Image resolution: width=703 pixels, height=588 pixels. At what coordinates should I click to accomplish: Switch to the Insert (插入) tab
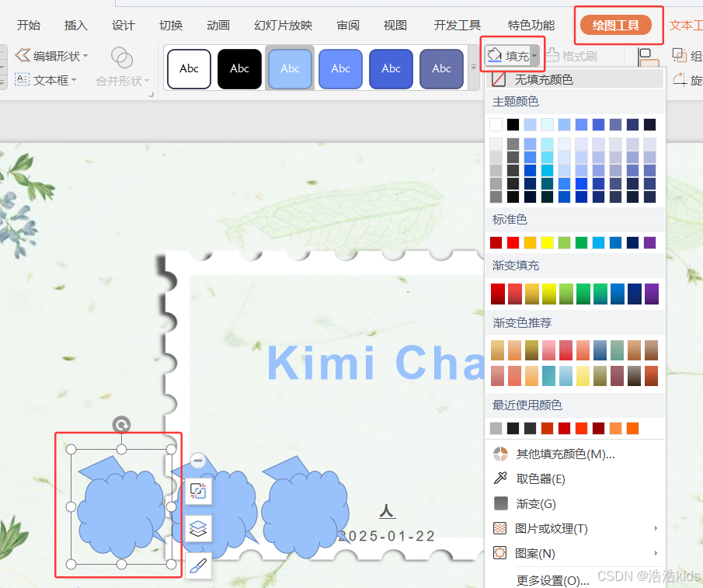(x=76, y=25)
